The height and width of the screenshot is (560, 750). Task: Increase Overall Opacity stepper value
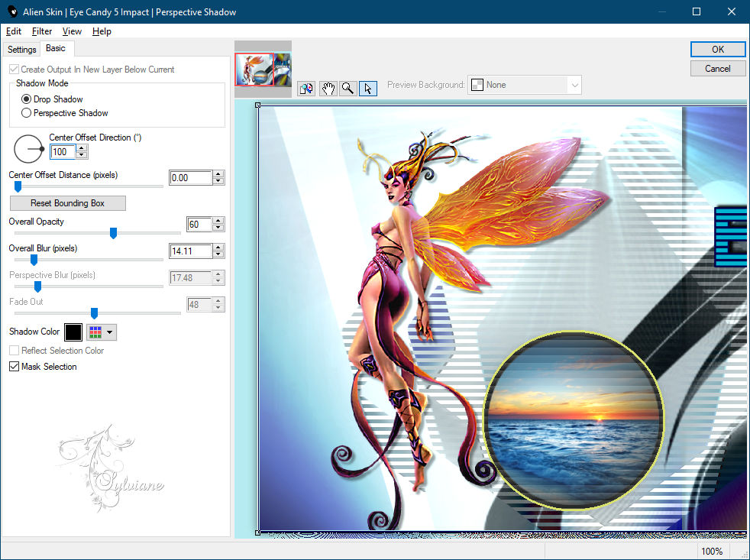(218, 221)
